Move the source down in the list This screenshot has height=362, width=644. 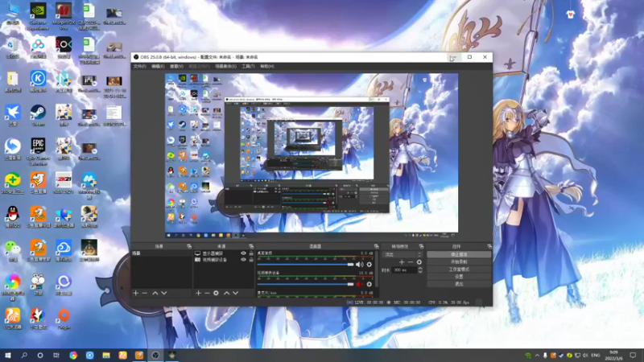[235, 293]
